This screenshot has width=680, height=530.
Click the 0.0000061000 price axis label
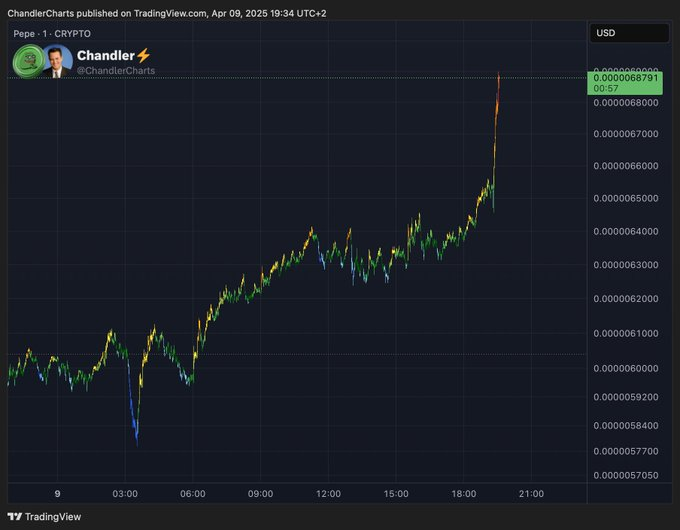click(x=625, y=334)
